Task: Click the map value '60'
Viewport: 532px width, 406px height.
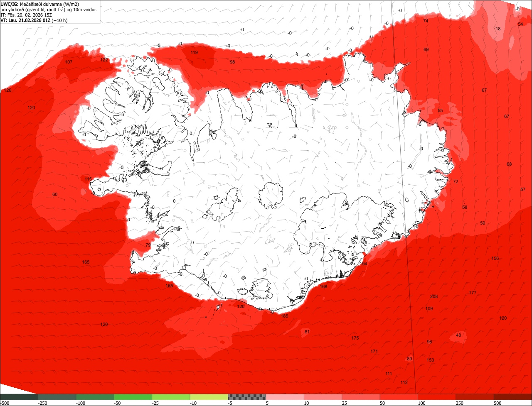Action: point(55,194)
